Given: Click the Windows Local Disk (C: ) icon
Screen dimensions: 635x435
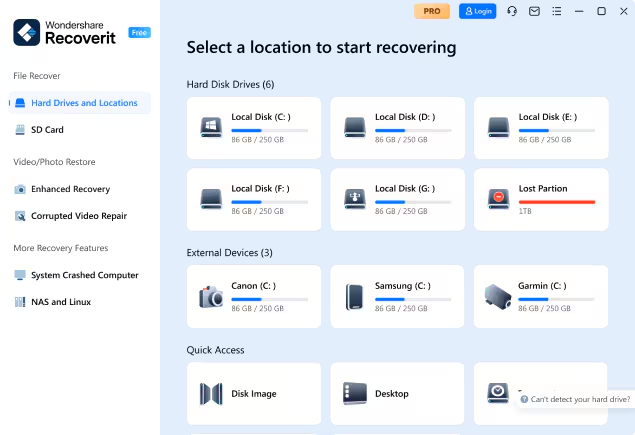Looking at the screenshot, I should pos(211,127).
